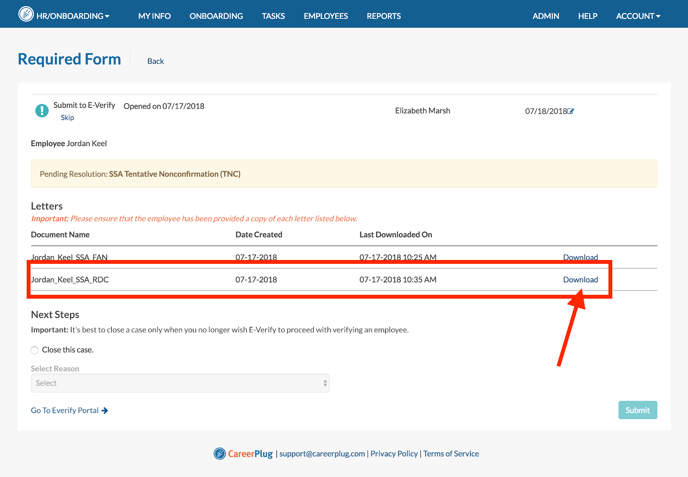Image resolution: width=688 pixels, height=477 pixels.
Task: Click the arrow icon beside Everify Portal
Action: pyautogui.click(x=104, y=410)
